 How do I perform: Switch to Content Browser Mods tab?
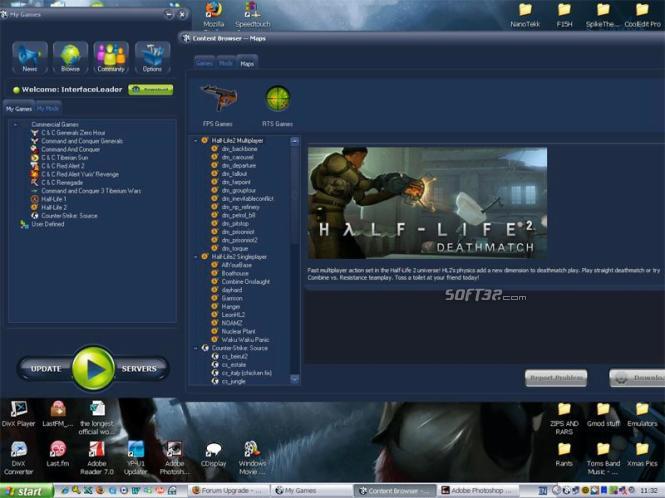[x=226, y=63]
